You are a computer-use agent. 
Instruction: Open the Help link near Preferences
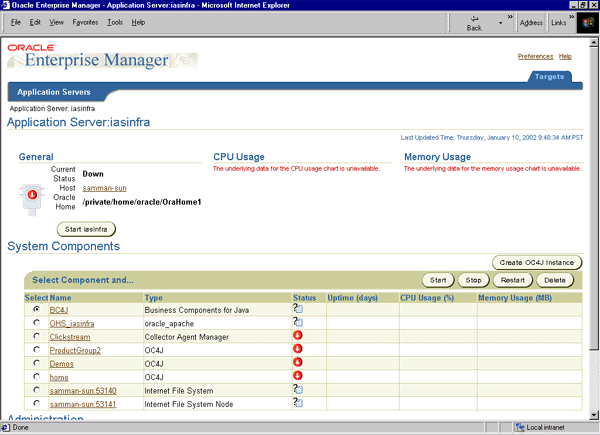[x=565, y=56]
